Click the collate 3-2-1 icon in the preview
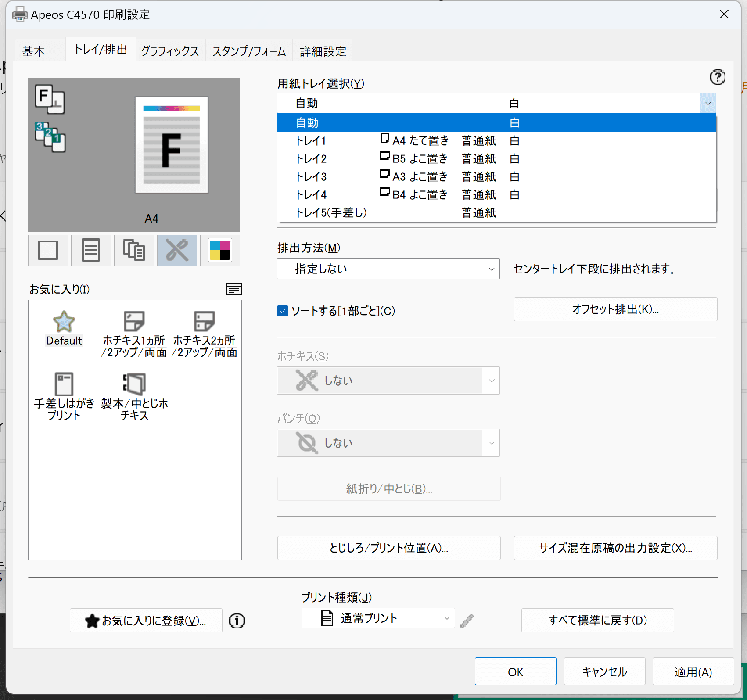The image size is (747, 700). 50,137
